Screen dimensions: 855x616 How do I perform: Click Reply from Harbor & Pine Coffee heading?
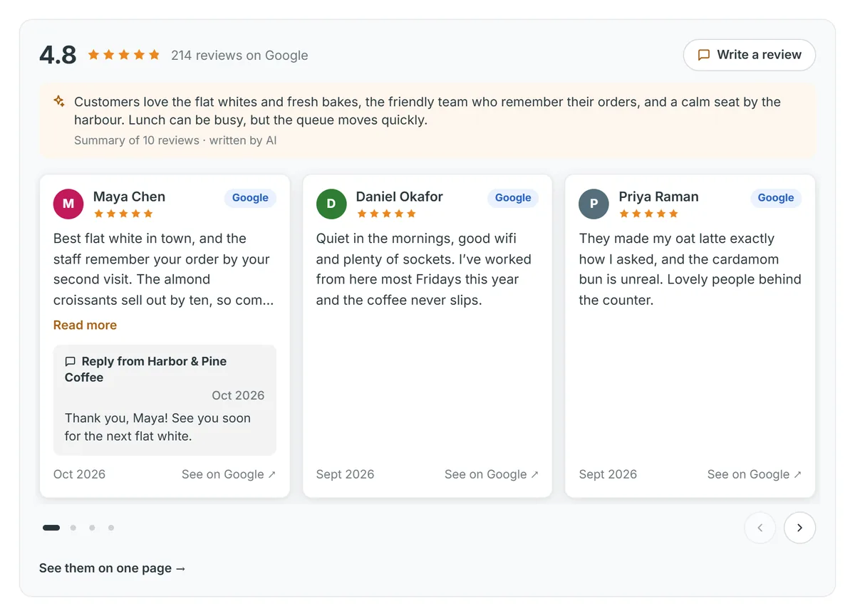coord(145,370)
